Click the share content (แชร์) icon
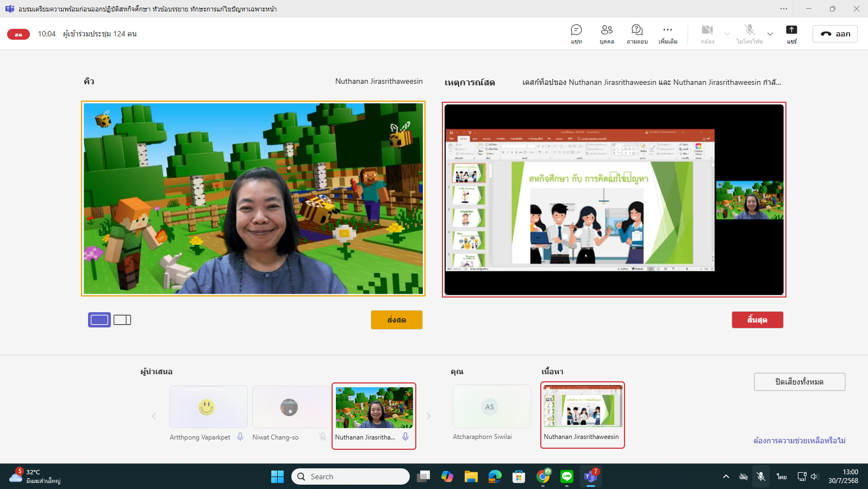Screen dimensions: 868x489 click(x=791, y=34)
